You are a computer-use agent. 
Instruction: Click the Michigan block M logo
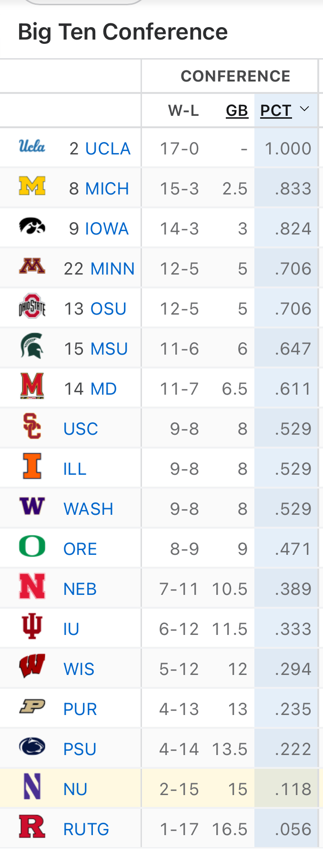pos(32,186)
